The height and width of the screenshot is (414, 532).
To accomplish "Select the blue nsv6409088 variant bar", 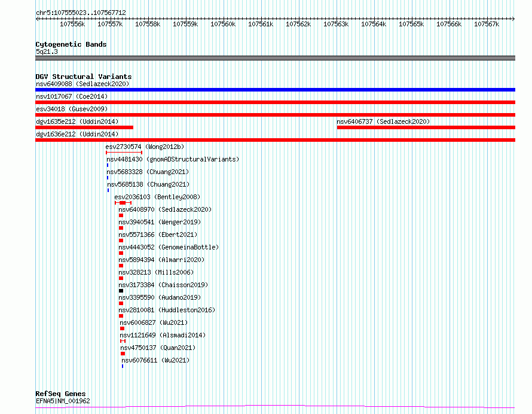I will (275, 90).
